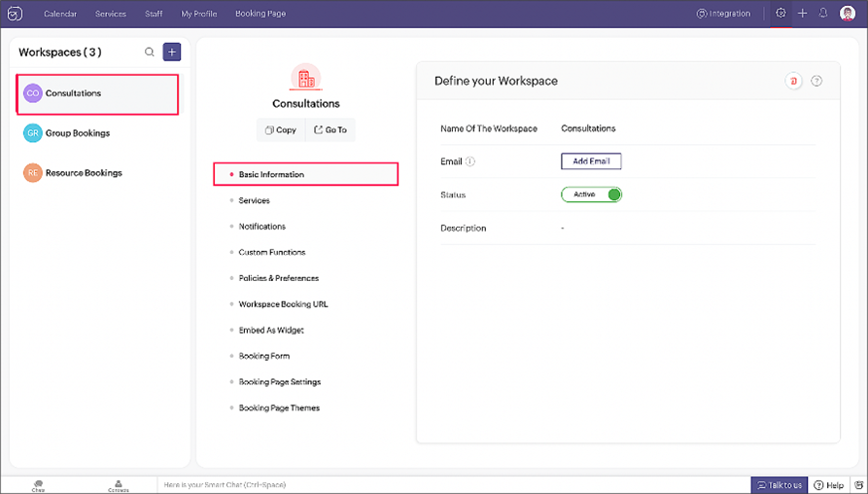This screenshot has height=494, width=868.
Task: Open the Calendar menu
Action: pos(60,14)
